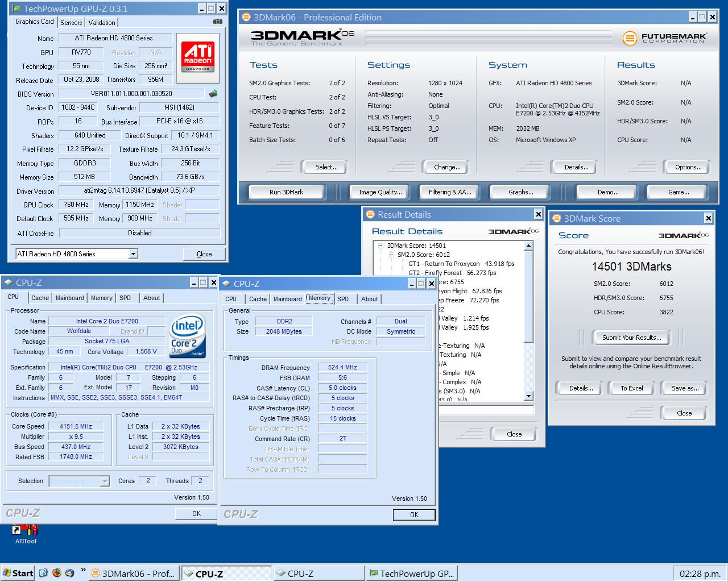The height and width of the screenshot is (582, 728).
Task: Click Change under Settings
Action: 447,167
